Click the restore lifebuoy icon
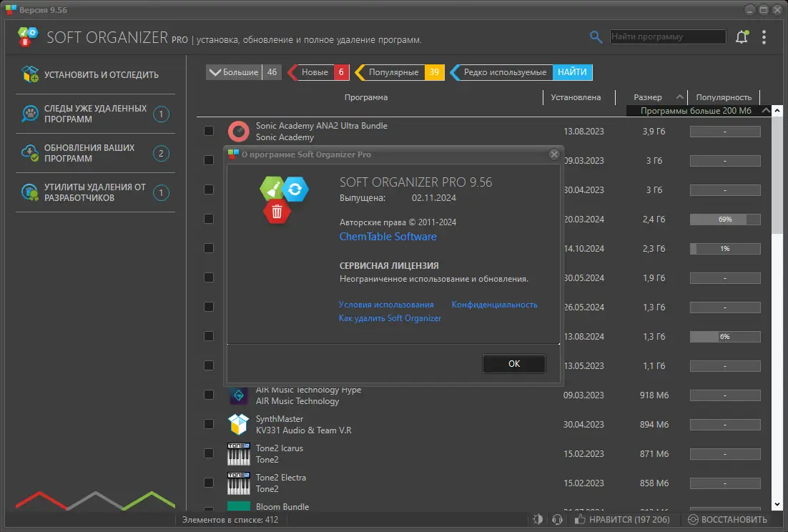Image resolution: width=788 pixels, height=532 pixels. pos(693,519)
